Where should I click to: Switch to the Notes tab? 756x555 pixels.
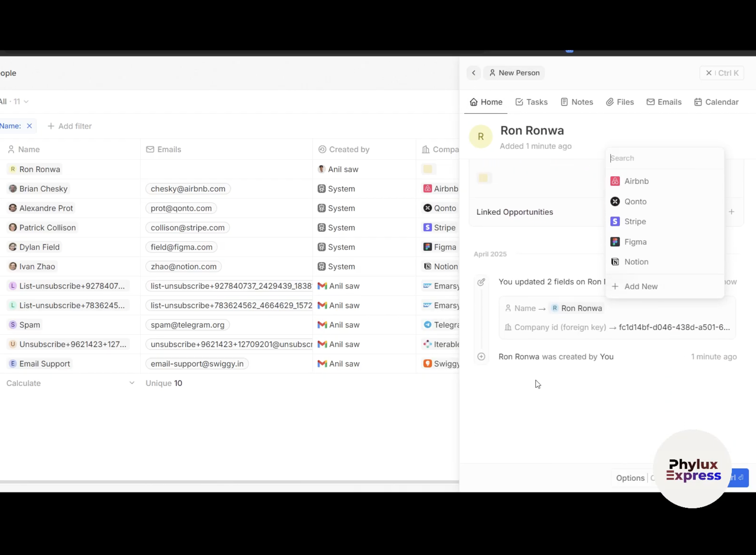pyautogui.click(x=577, y=102)
